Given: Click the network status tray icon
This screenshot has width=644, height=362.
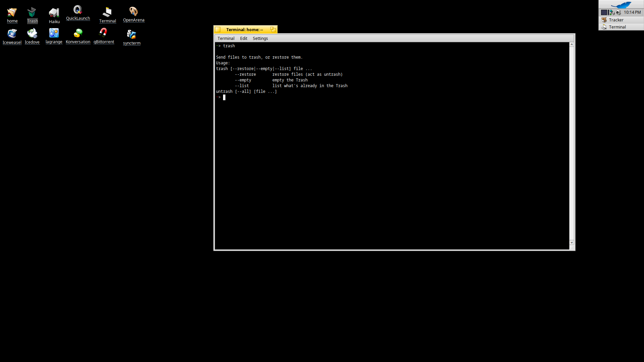Looking at the screenshot, I should point(612,12).
